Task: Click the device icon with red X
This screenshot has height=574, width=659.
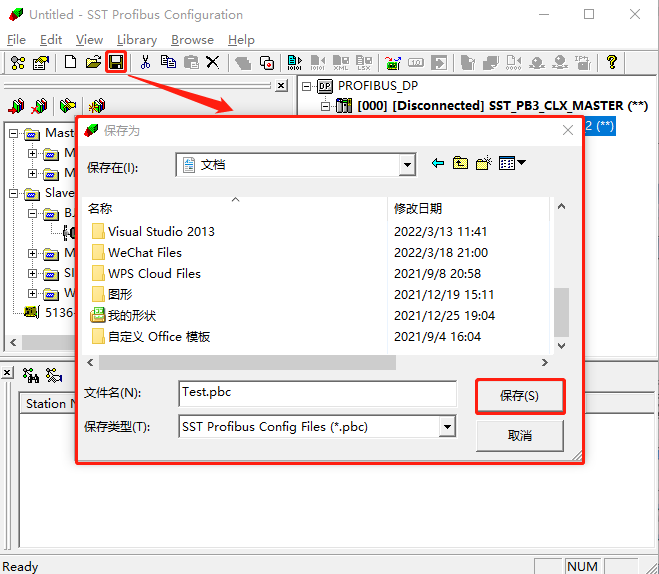Action: 39,106
